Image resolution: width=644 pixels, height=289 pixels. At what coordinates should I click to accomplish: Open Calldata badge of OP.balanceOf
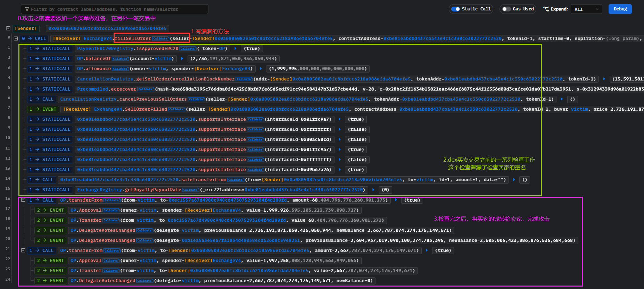[120, 59]
